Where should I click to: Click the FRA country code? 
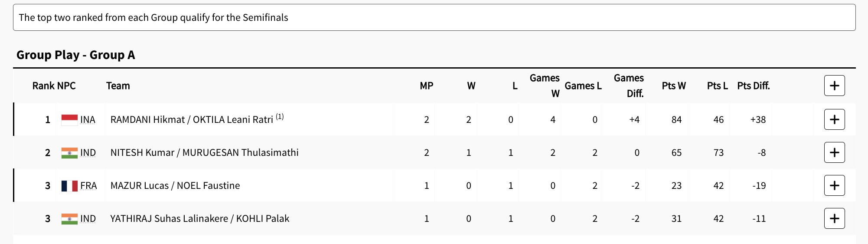pyautogui.click(x=88, y=186)
